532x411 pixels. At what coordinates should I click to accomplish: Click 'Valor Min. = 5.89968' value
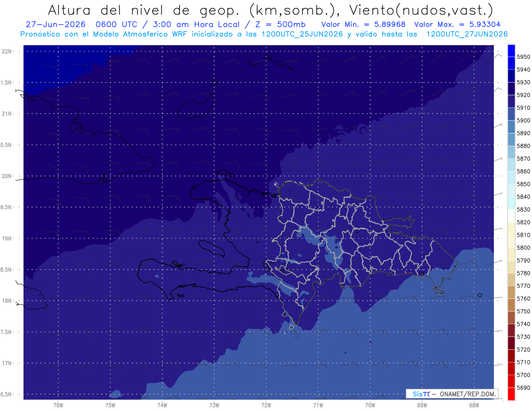click(x=364, y=24)
